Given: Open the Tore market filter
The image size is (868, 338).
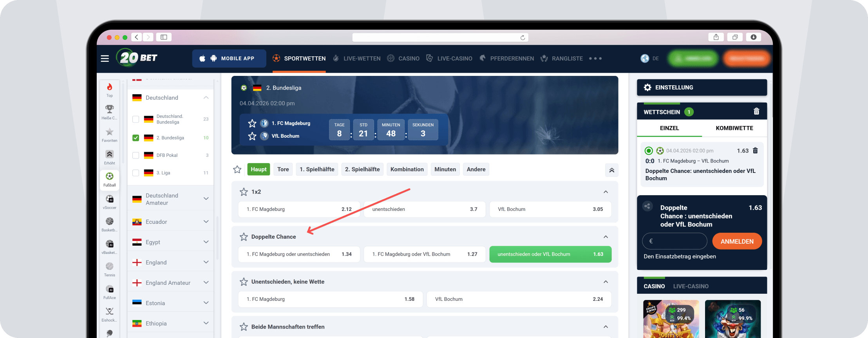Looking at the screenshot, I should 283,169.
